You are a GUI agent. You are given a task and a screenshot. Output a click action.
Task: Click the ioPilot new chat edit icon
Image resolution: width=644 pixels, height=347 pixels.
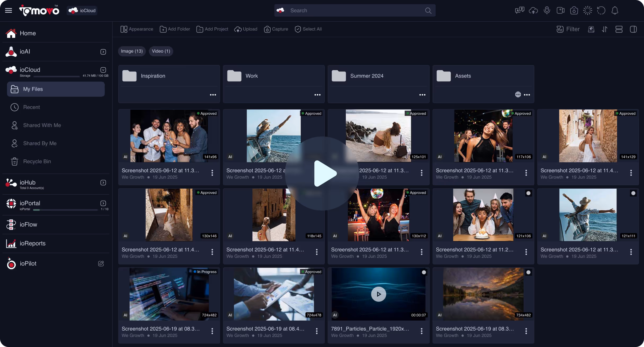point(101,263)
